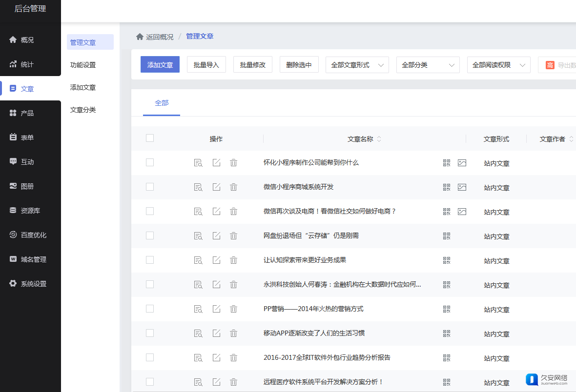
Task: Click the blue 添加文章 button
Action: click(x=160, y=64)
